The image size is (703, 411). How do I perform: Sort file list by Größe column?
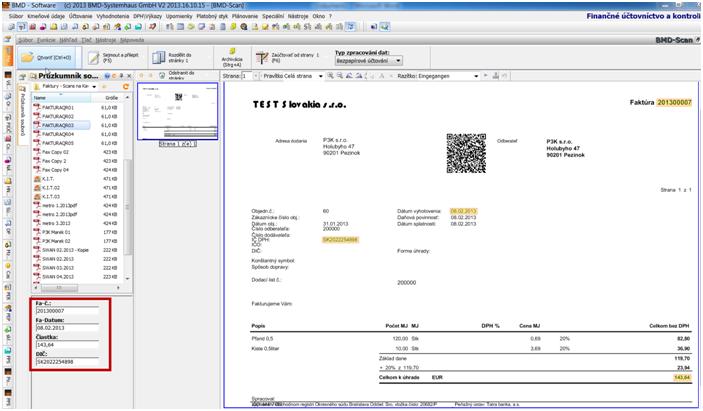click(x=111, y=97)
